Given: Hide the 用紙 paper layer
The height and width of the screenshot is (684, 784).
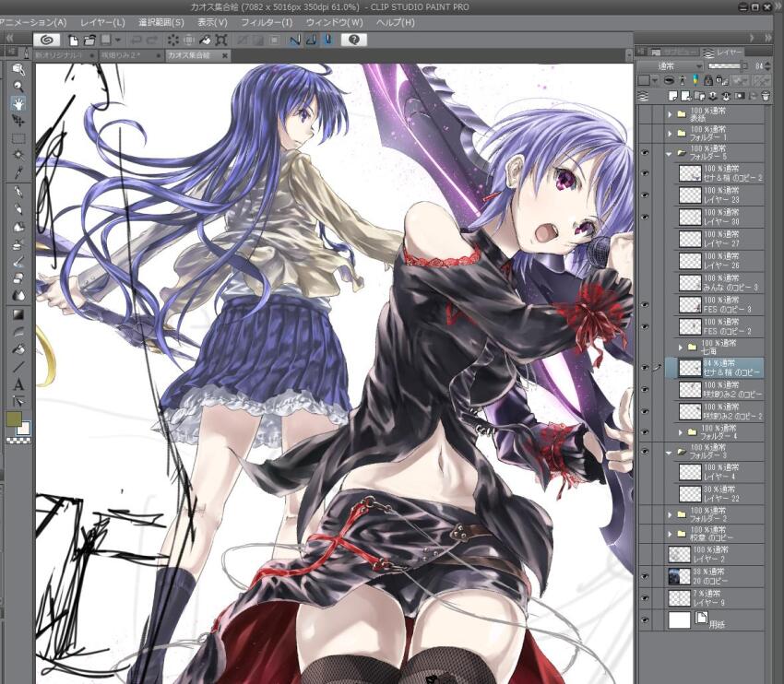Looking at the screenshot, I should (x=645, y=620).
